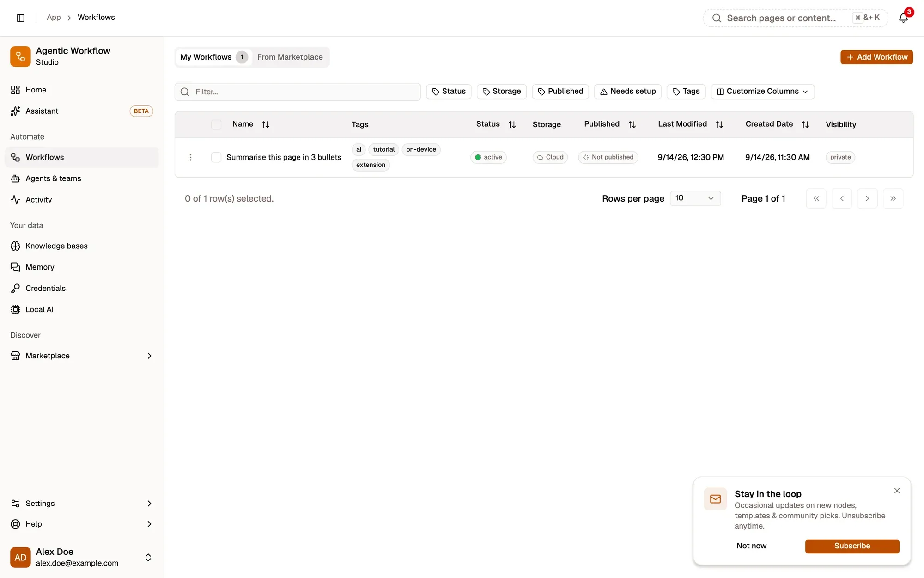Open the Rows per page dropdown
The image size is (924, 578).
click(695, 198)
